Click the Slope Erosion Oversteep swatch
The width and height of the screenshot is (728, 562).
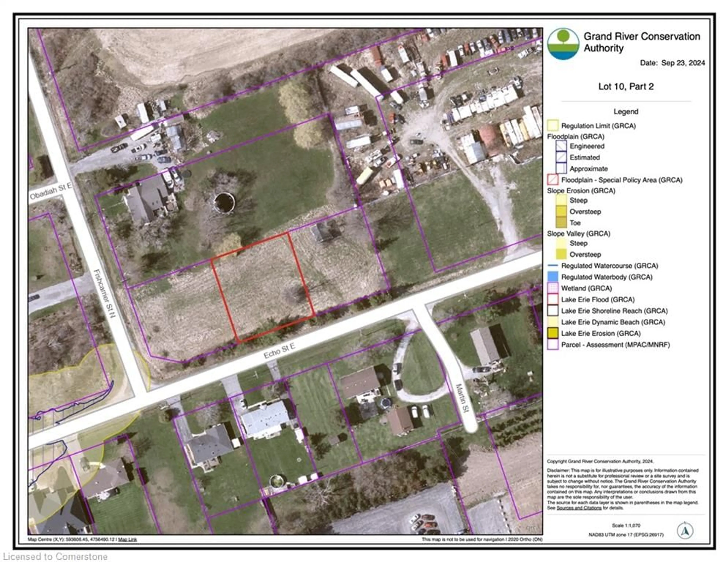(x=561, y=211)
